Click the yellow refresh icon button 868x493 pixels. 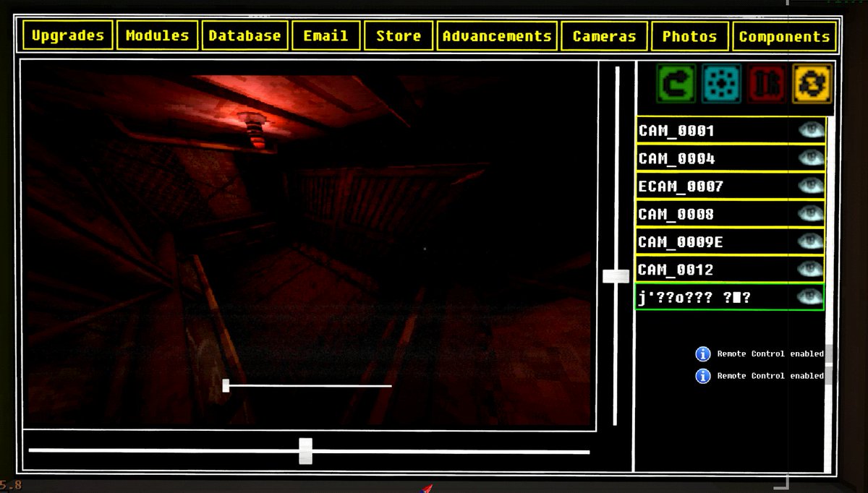pos(812,83)
